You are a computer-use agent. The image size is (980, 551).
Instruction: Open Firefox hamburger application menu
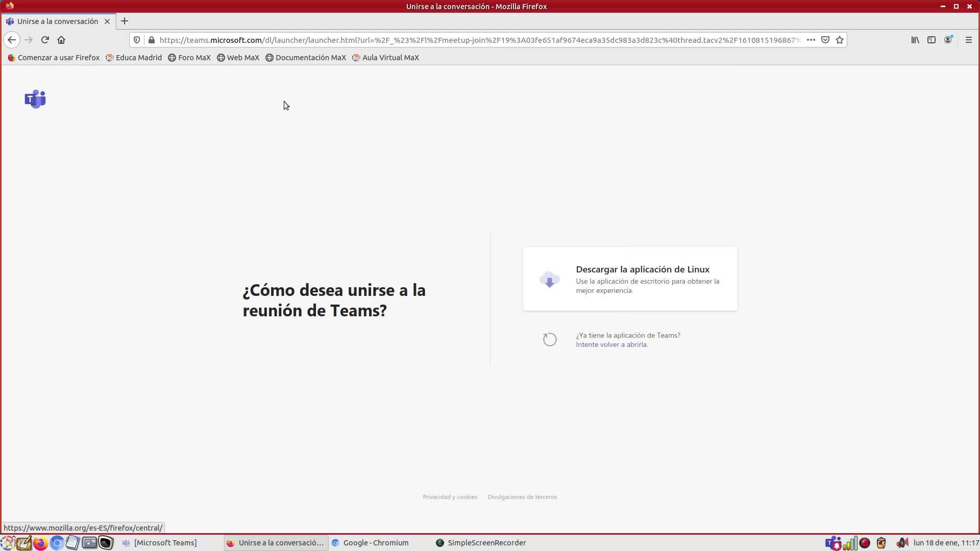(968, 40)
